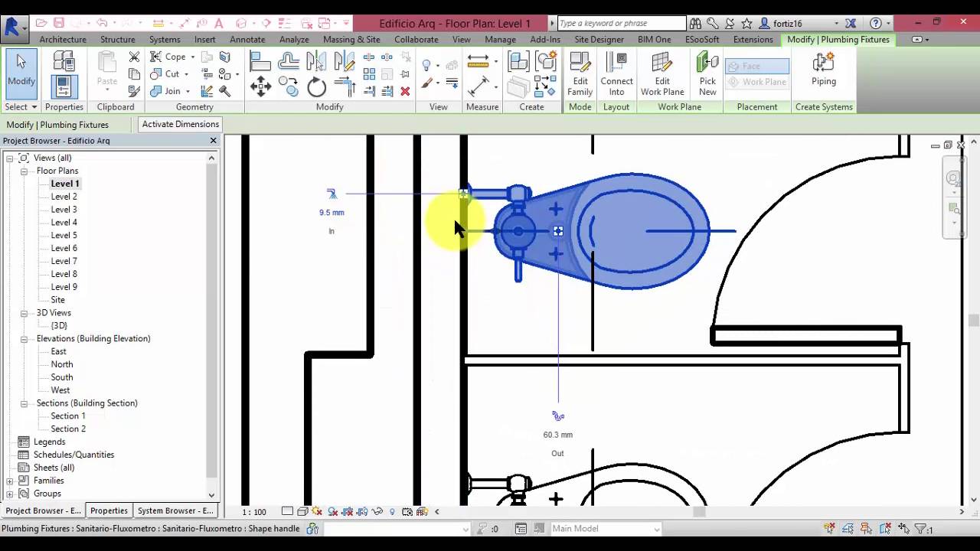980x551 pixels.
Task: Click the canvas horizontal scrollbar thumb
Action: (x=698, y=511)
